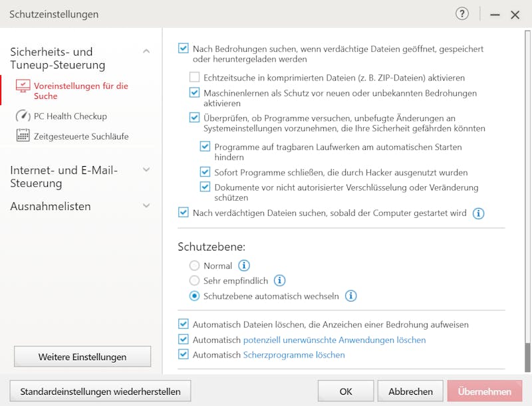Select Schutzebene automatisch wechseln radio button
The height and width of the screenshot is (406, 532).
click(x=194, y=296)
